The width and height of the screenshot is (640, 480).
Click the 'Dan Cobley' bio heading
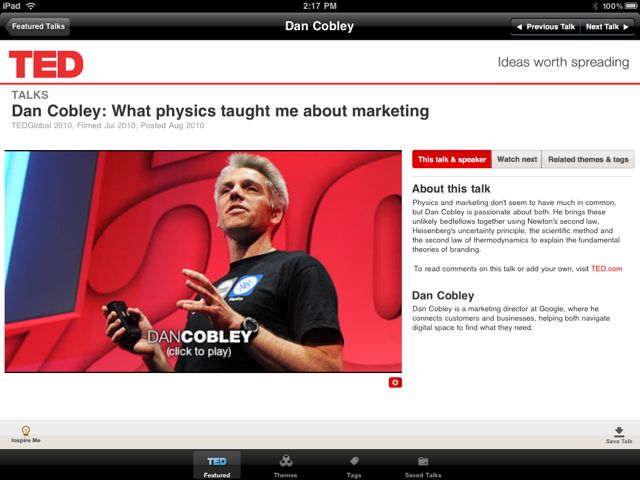443,296
